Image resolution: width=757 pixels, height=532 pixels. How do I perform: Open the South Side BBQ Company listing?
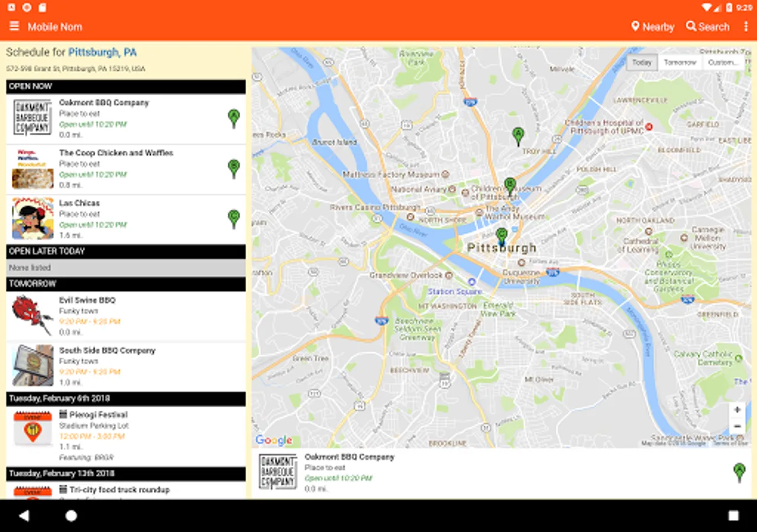pos(126,366)
